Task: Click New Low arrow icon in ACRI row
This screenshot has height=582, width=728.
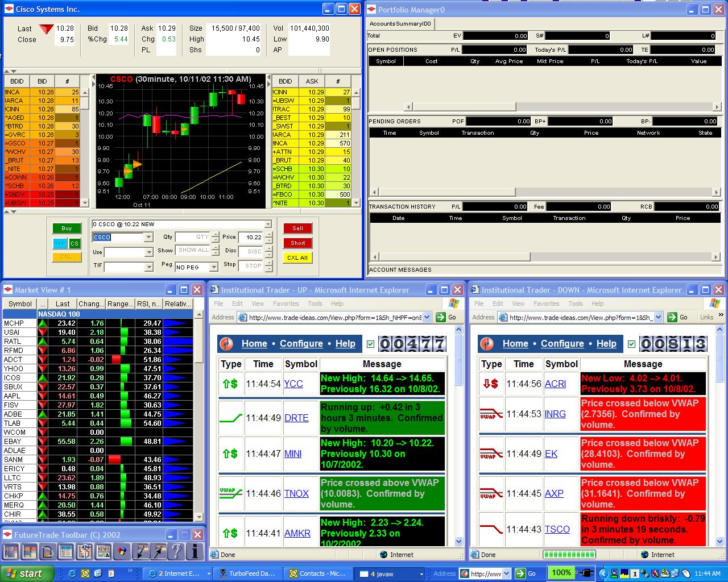Action: (x=491, y=384)
